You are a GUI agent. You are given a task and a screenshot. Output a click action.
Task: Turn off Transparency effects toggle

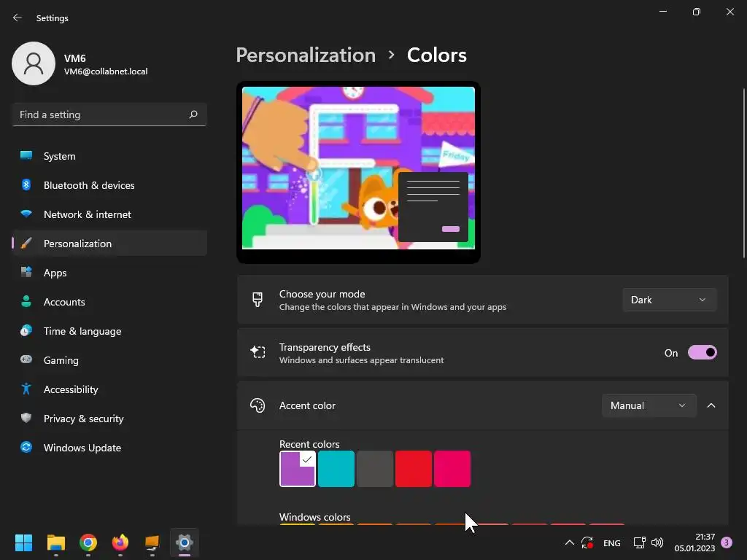tap(703, 352)
